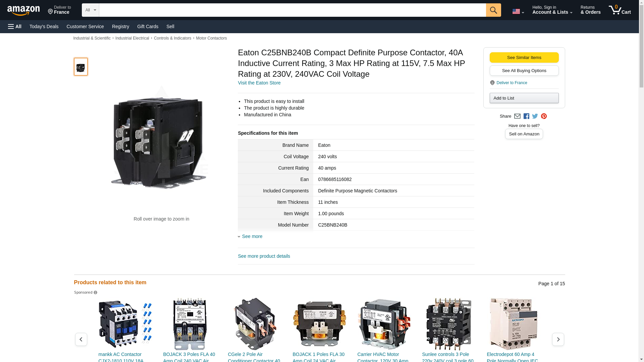Image resolution: width=644 pixels, height=362 pixels.
Task: Go to next related products page
Action: pos(558,339)
